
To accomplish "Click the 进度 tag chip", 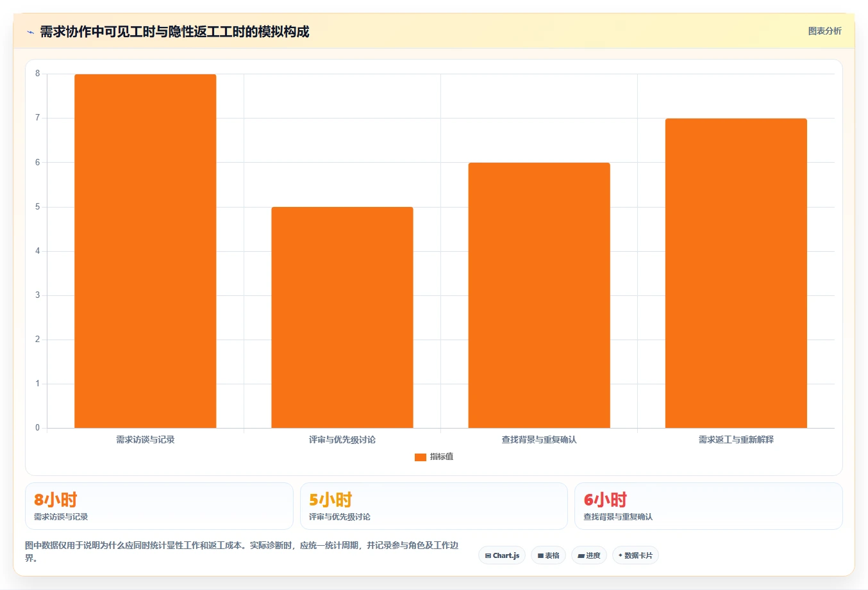I will point(589,555).
